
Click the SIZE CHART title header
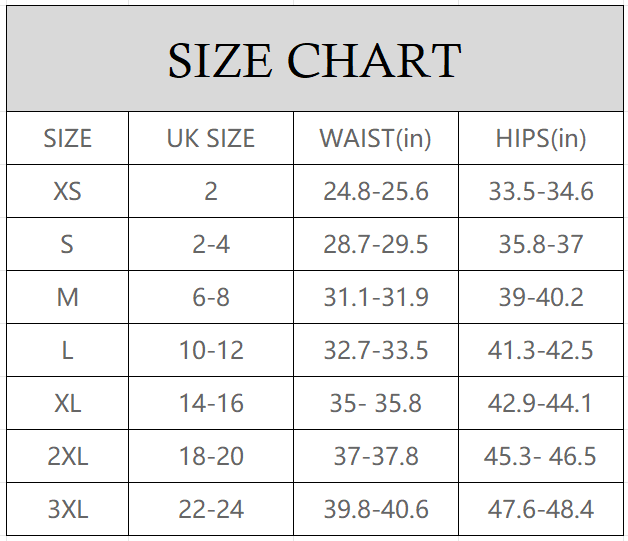[x=314, y=61]
